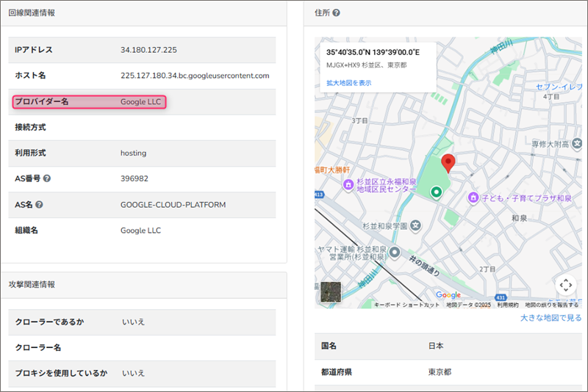This screenshot has height=392, width=588.
Task: Click the hostname googleusercontent.com value
Action: [195, 76]
